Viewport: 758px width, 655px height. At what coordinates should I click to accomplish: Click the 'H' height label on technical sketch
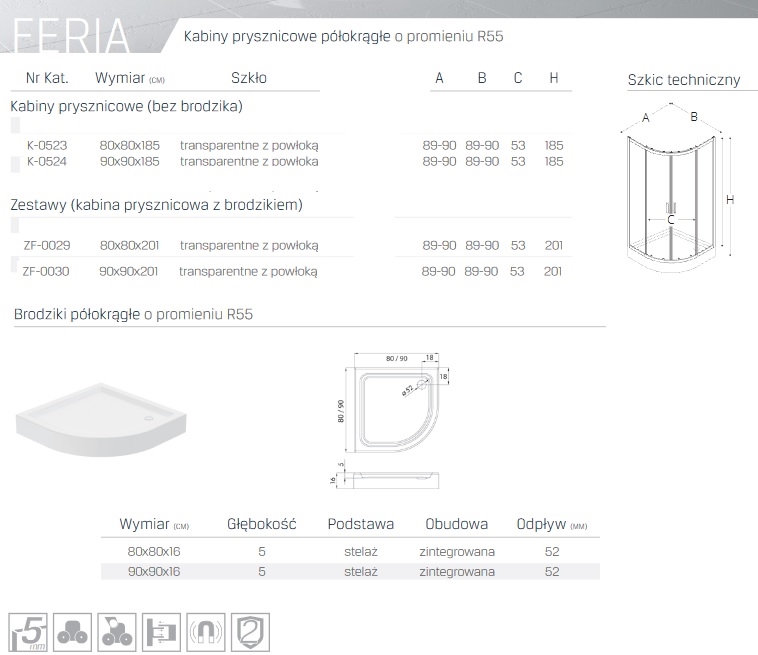point(730,199)
